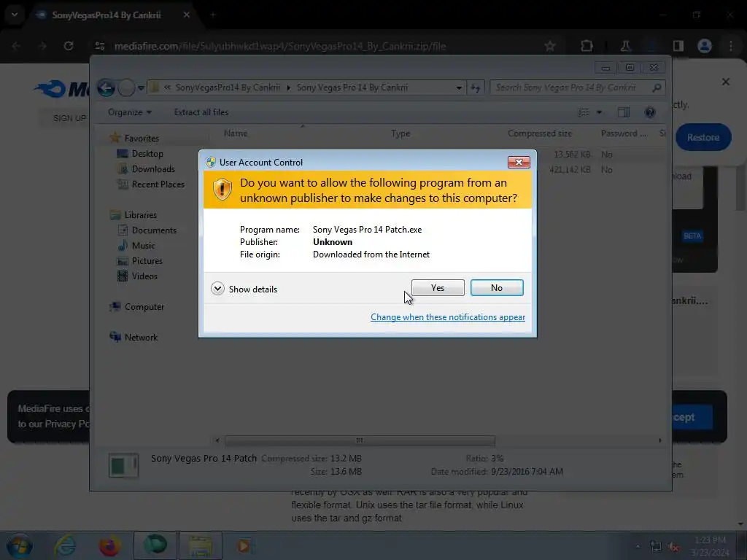Click the 421,142 KB compressed size cell
The width and height of the screenshot is (747, 560).
point(570,169)
